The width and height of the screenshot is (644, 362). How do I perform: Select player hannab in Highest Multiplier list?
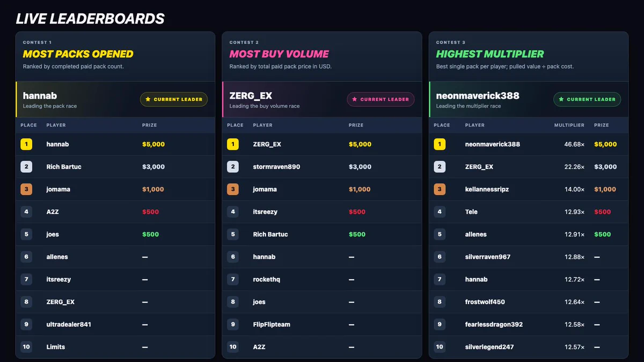click(477, 279)
